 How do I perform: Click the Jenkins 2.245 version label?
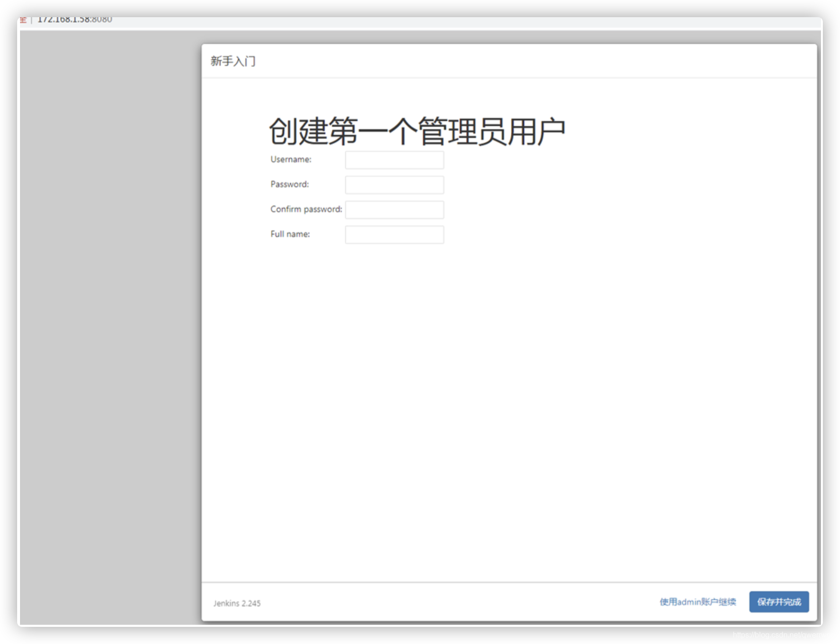pyautogui.click(x=237, y=603)
